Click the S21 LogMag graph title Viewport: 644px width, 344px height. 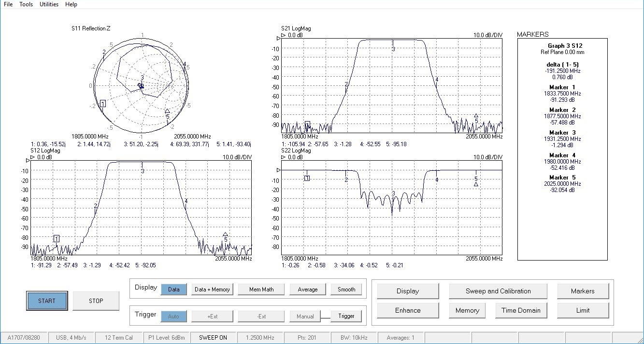point(296,28)
